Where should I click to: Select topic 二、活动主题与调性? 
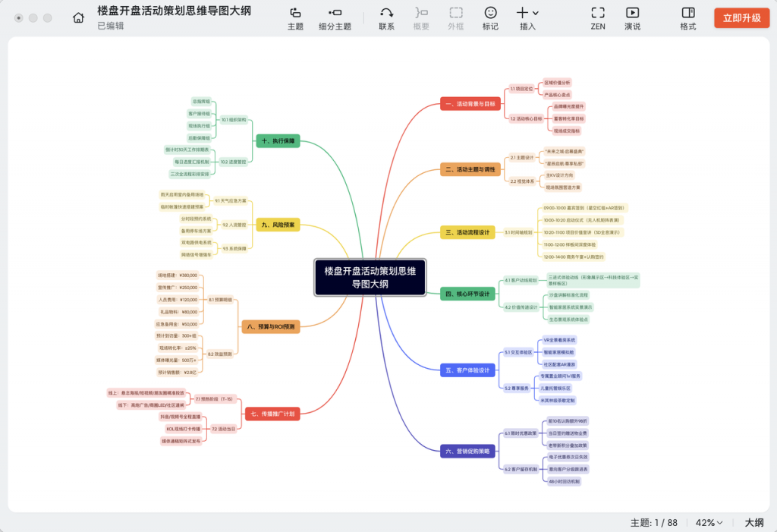click(470, 169)
